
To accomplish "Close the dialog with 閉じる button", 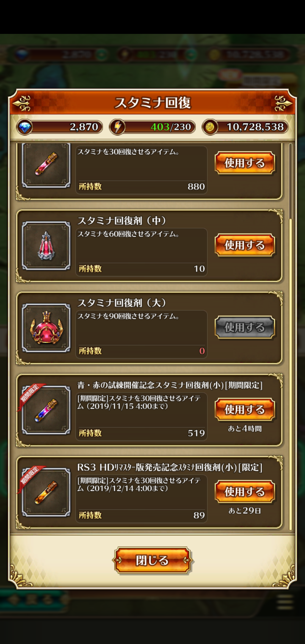I will pos(152,561).
